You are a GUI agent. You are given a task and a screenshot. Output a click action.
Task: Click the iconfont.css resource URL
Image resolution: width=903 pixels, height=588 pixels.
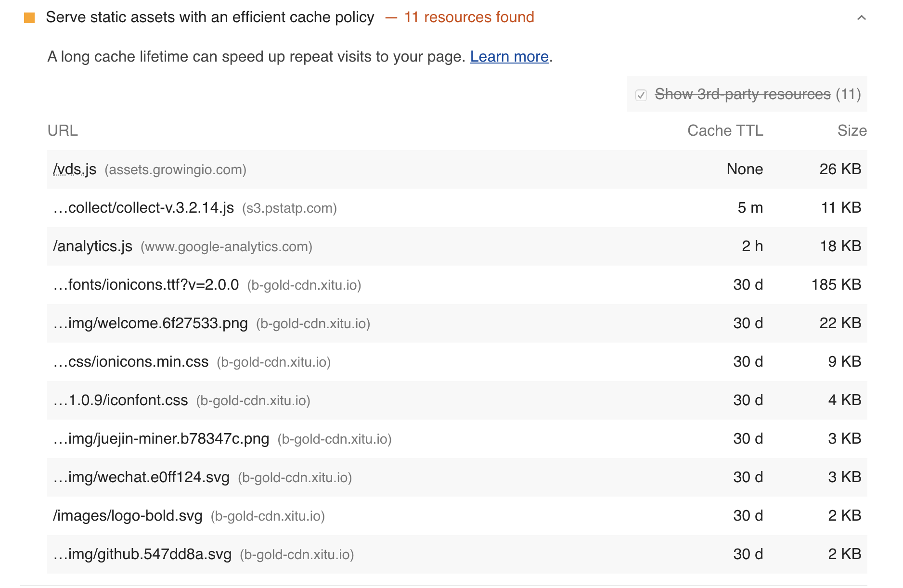click(121, 400)
